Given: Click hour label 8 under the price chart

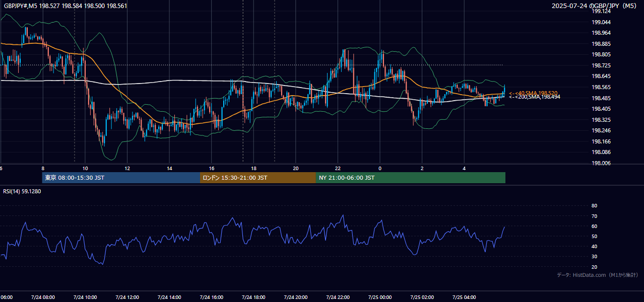Looking at the screenshot, I should coord(43,169).
